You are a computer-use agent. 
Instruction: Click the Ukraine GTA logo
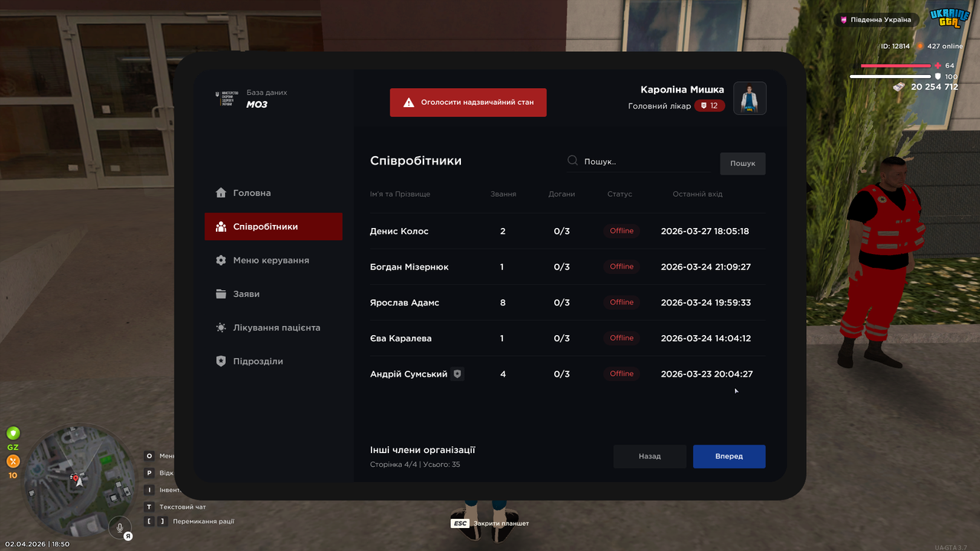pos(949,18)
